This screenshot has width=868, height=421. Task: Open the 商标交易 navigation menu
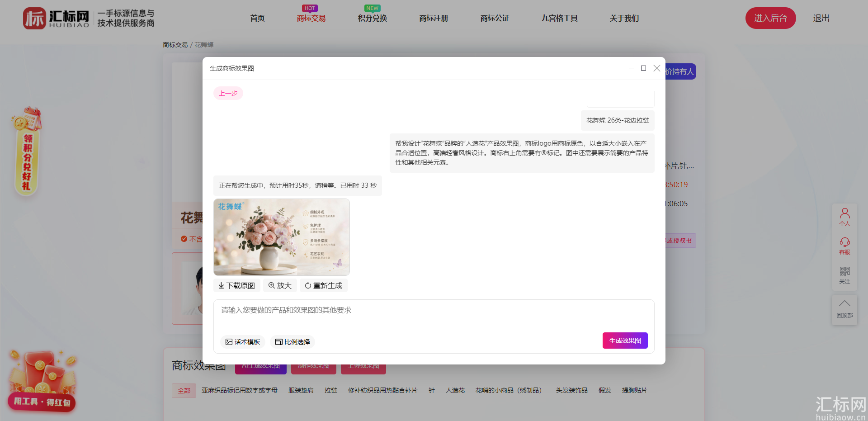[x=311, y=18]
